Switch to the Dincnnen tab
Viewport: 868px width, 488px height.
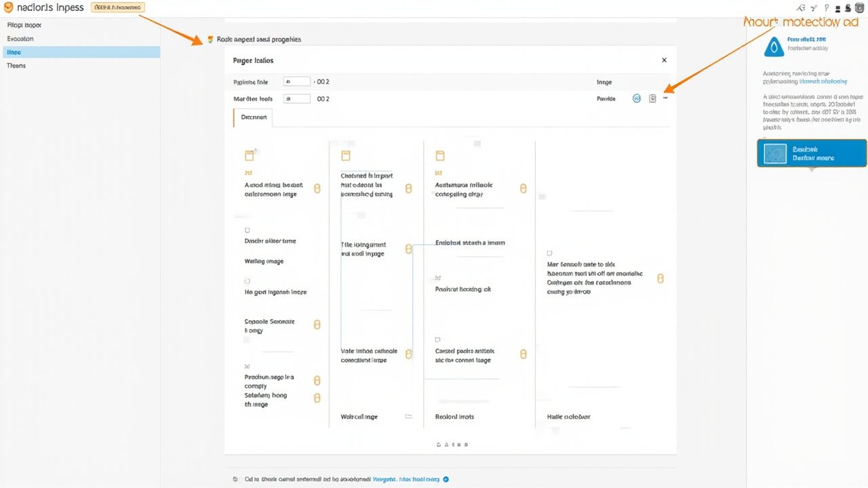point(254,117)
